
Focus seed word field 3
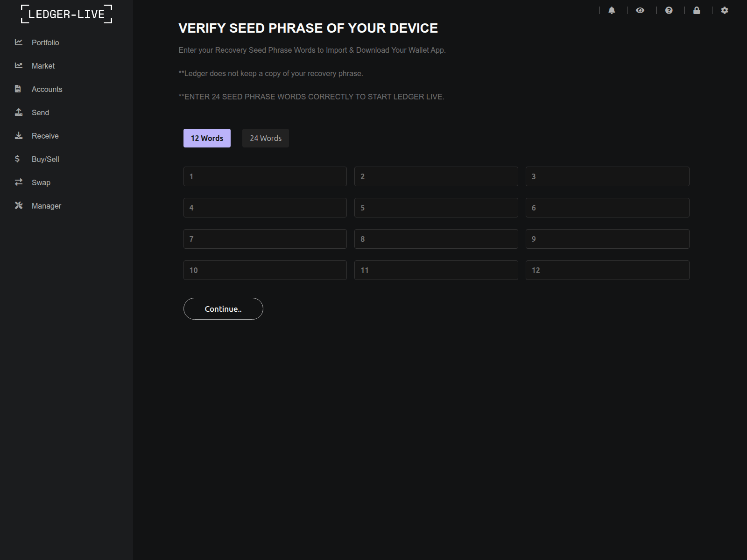(607, 176)
